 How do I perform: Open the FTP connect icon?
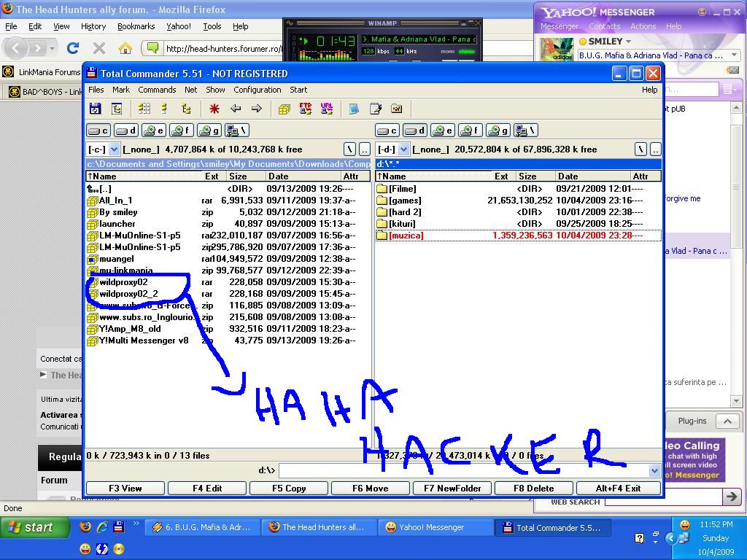[x=306, y=109]
